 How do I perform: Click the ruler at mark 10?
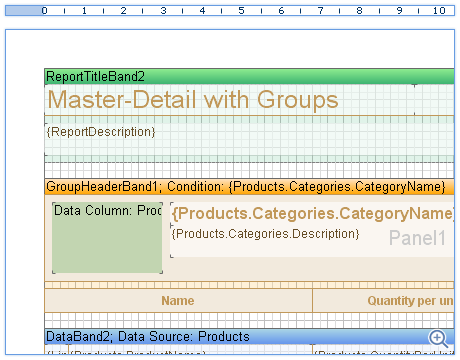coord(439,11)
